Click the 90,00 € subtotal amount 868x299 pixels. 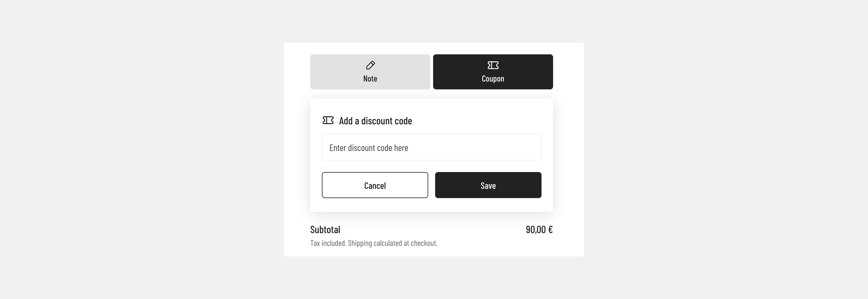pyautogui.click(x=539, y=230)
